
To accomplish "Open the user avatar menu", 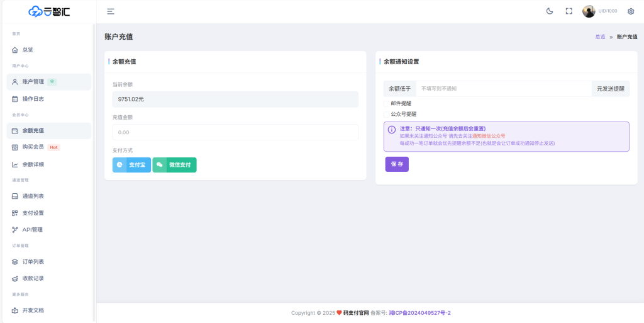I will click(589, 11).
